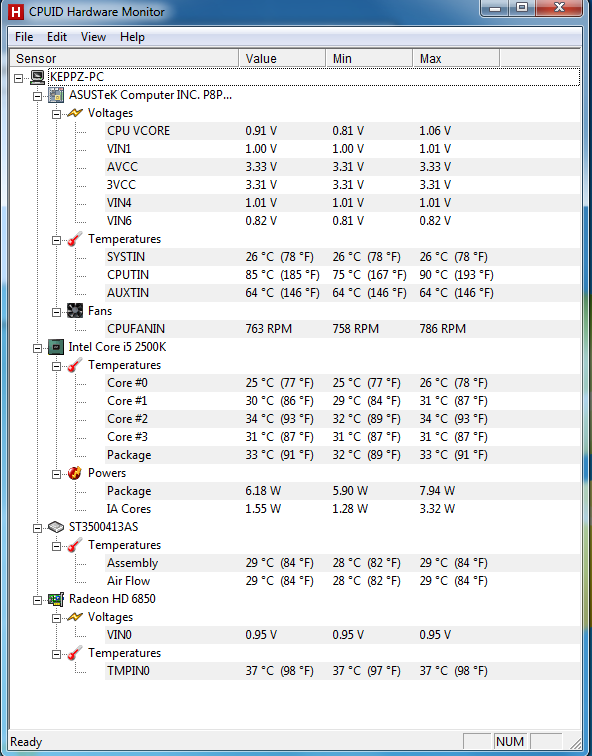592x756 pixels.
Task: Click the Powers flame icon
Action: 75,473
